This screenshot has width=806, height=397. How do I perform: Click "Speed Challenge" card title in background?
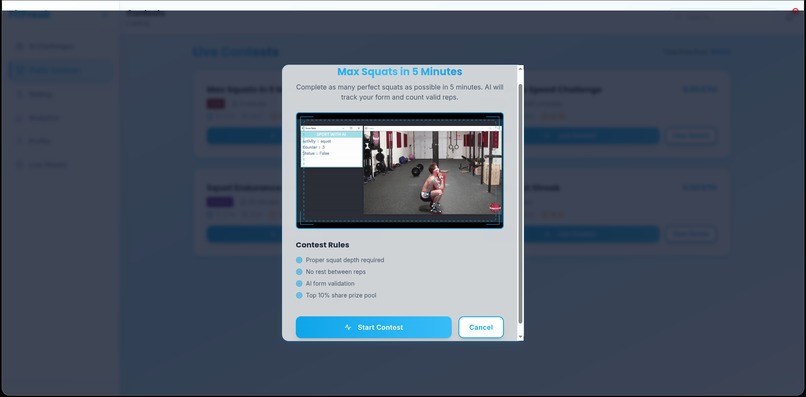coord(563,89)
